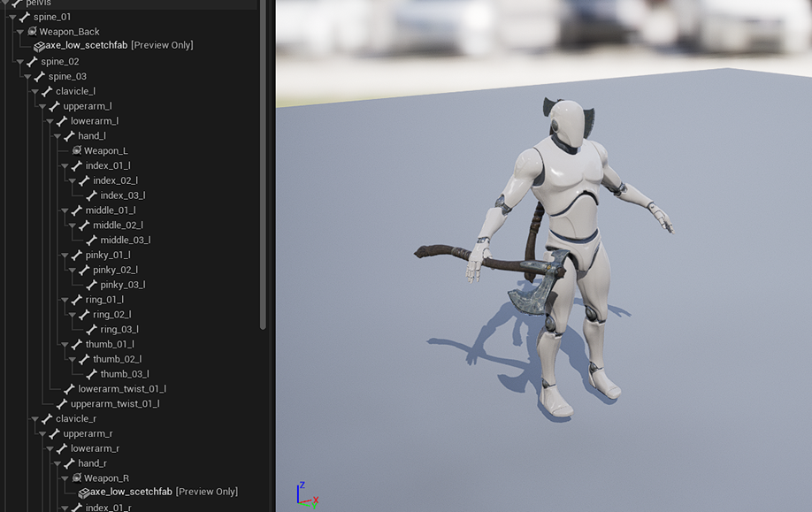Click the middle_01_l bone icon
Screen dimensions: 812x512
point(77,210)
